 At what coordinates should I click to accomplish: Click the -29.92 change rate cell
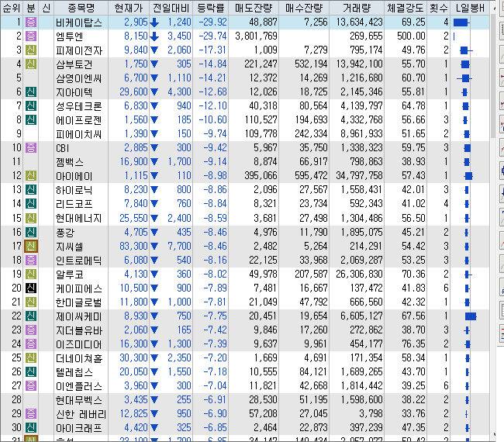(212, 22)
